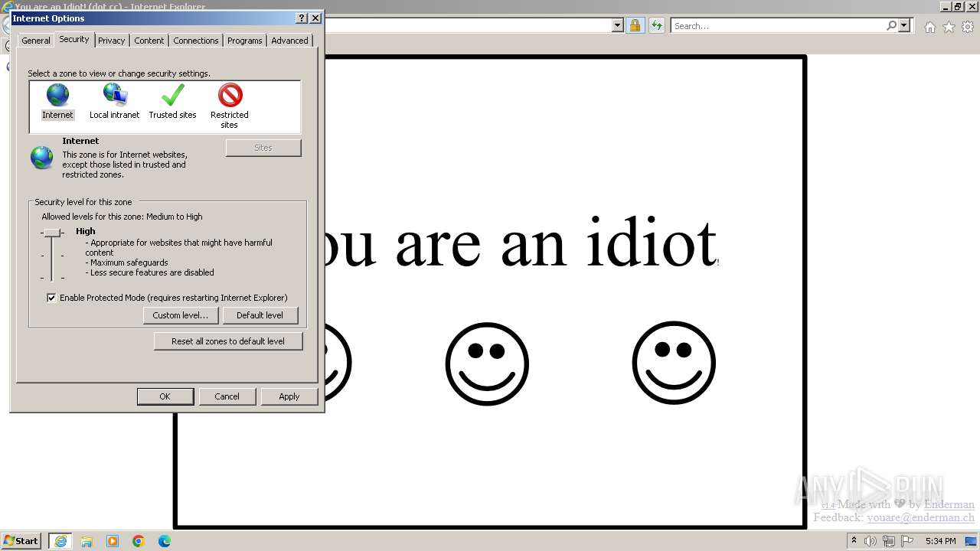Open the Favorites star icon

[949, 27]
